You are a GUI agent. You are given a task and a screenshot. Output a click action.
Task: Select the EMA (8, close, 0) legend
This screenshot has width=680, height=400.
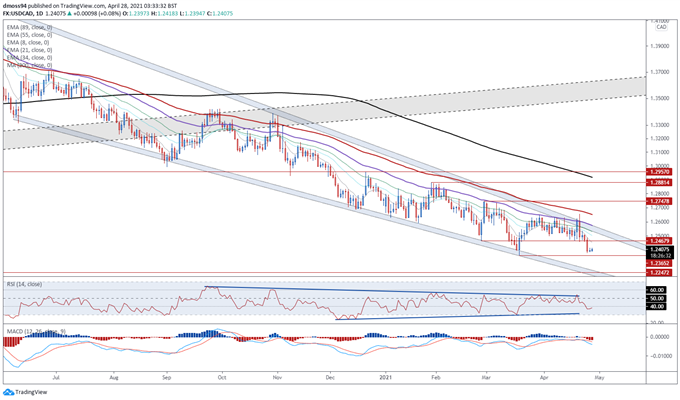28,43
